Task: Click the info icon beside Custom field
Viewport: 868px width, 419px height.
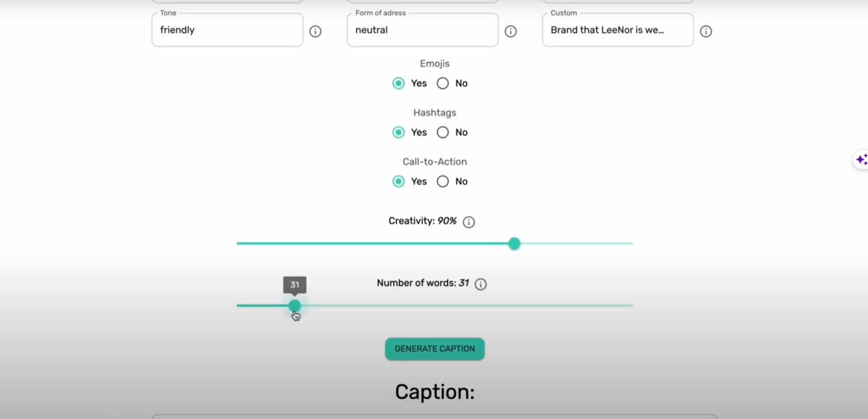Action: [706, 31]
